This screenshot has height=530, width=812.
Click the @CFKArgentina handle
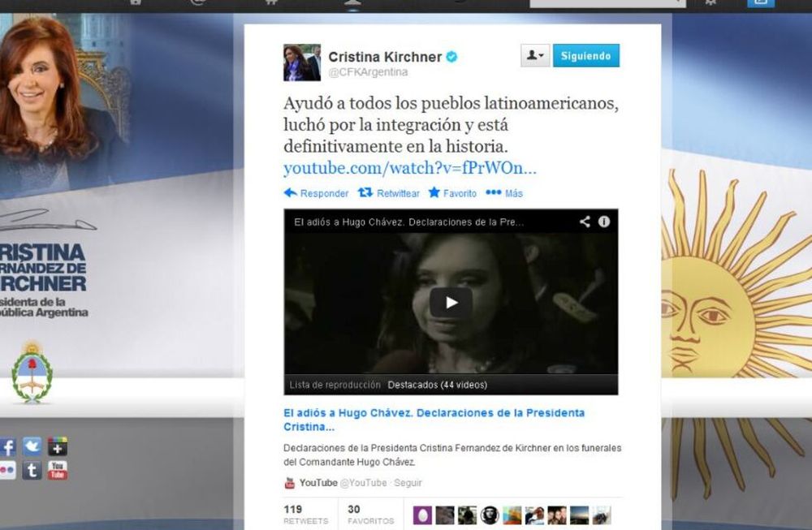point(368,72)
